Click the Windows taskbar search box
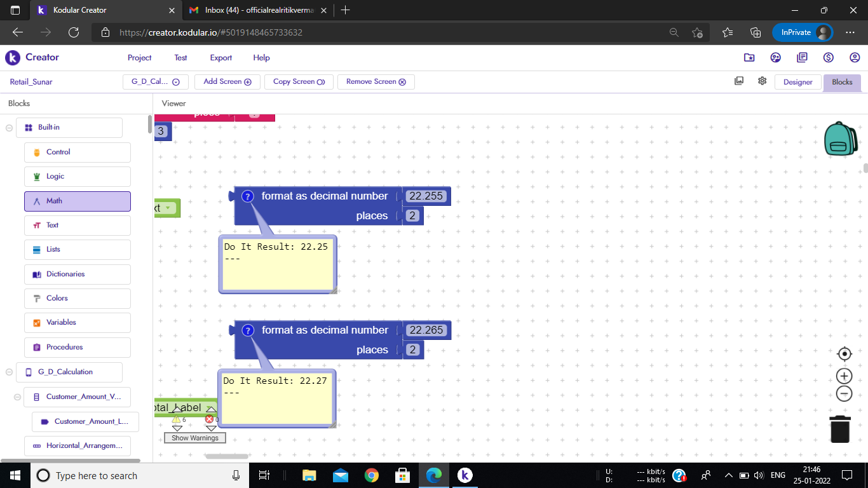This screenshot has height=488, width=868. pos(139,475)
